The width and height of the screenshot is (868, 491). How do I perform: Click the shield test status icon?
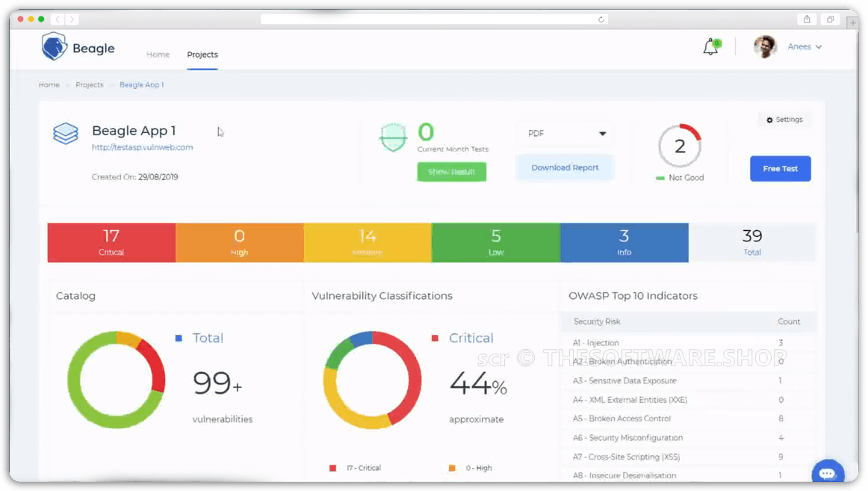pos(393,137)
